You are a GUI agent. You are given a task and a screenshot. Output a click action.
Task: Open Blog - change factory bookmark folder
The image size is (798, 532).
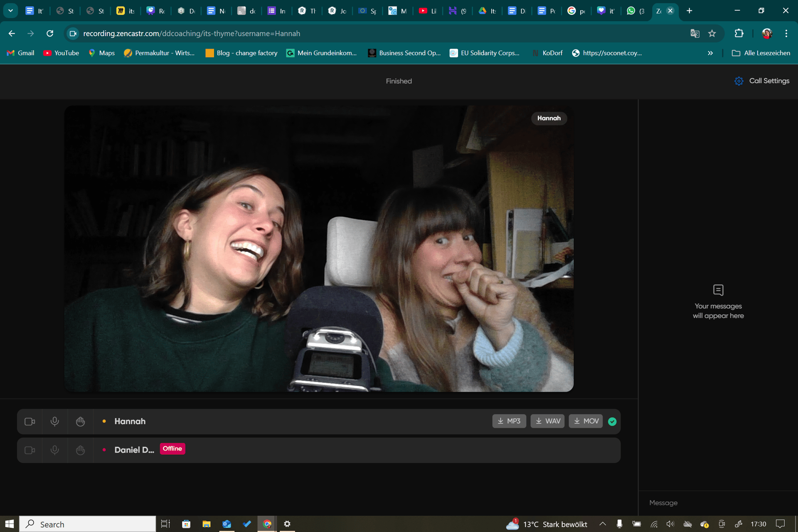(x=241, y=53)
